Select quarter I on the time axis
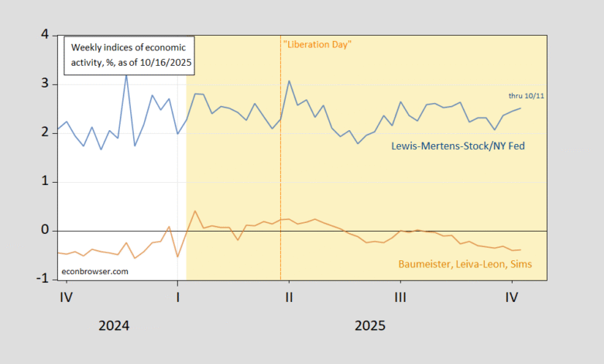 coord(178,296)
